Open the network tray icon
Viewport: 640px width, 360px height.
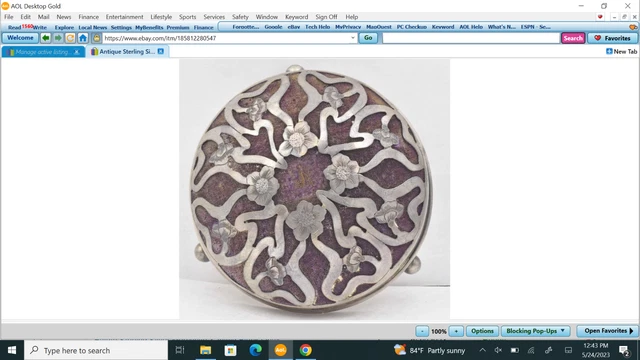click(531, 350)
